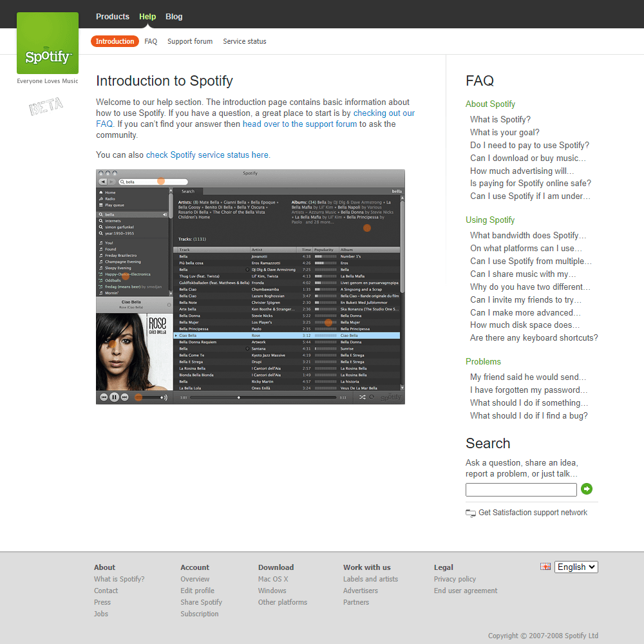The width and height of the screenshot is (644, 644).
Task: Open the footer Press link
Action: [x=102, y=602]
